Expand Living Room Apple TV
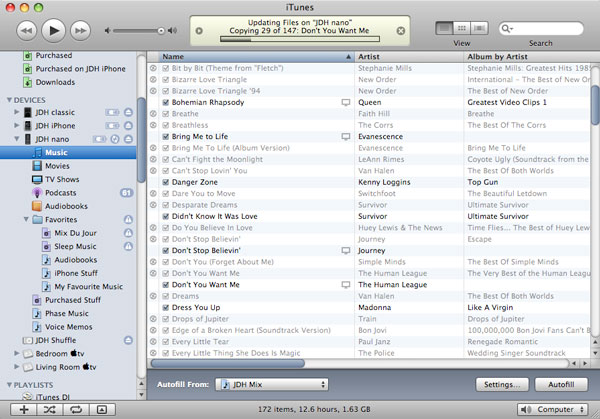 16,367
